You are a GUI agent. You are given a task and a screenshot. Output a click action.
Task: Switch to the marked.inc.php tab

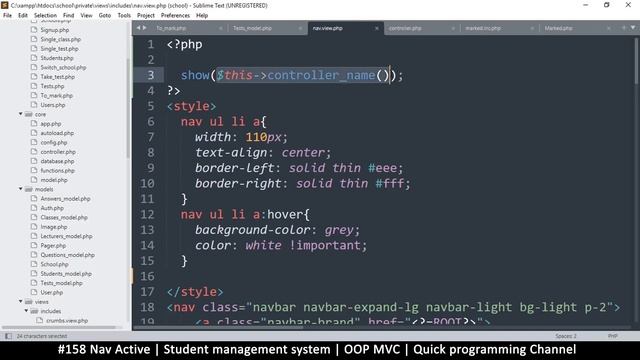(x=483, y=28)
